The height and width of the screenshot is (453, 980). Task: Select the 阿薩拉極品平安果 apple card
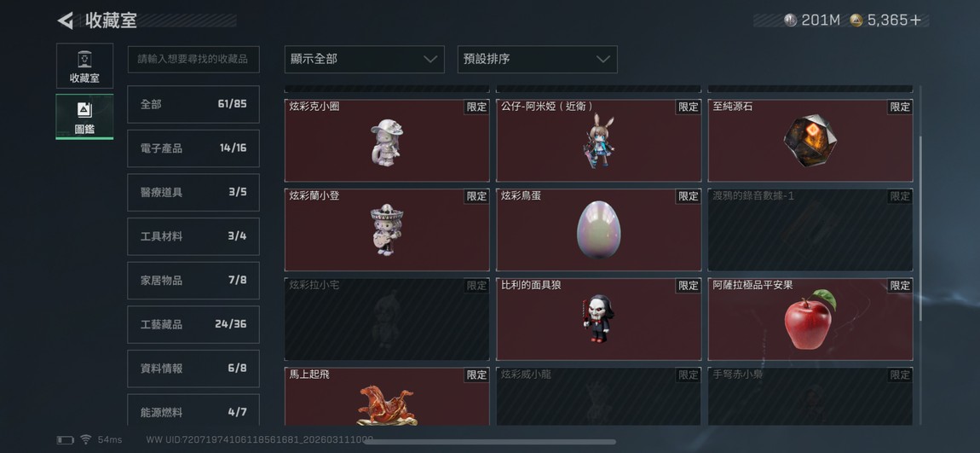coord(810,319)
